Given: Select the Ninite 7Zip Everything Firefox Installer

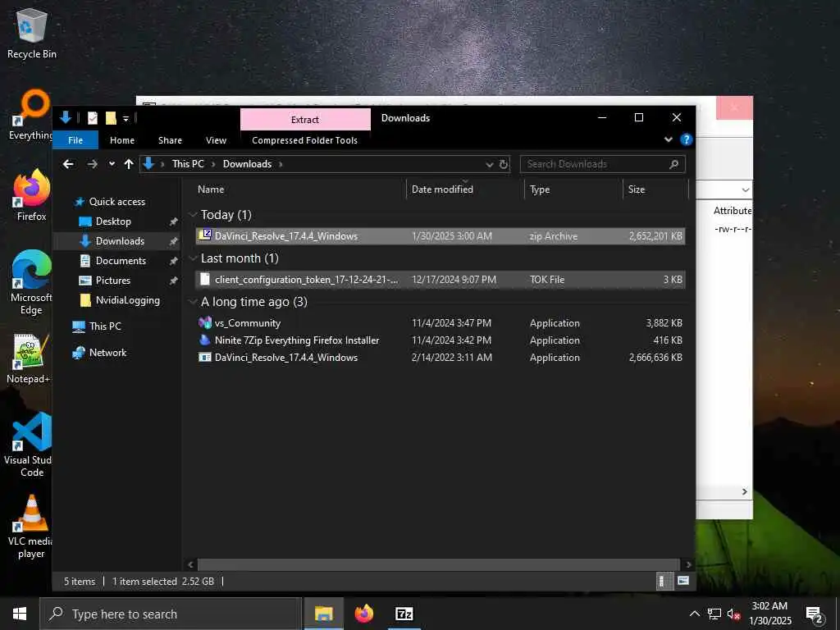Looking at the screenshot, I should point(440,340).
